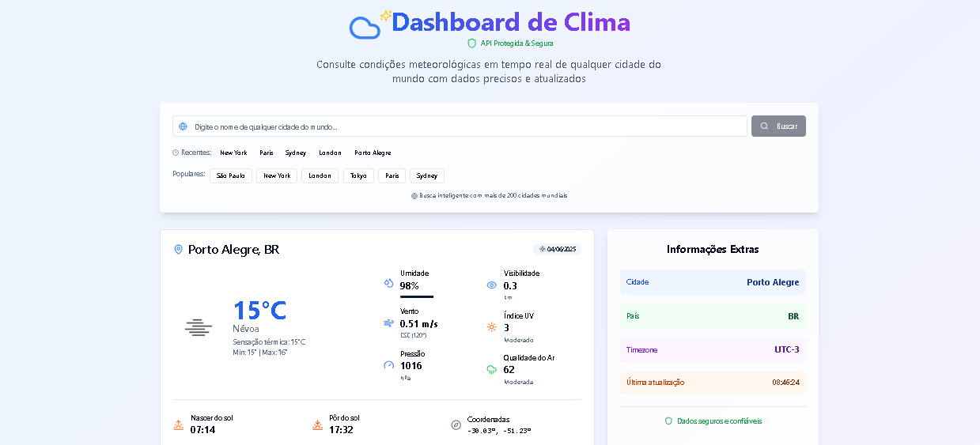Click the location pin icon beside Porto Alegre, BR
This screenshot has width=980, height=445.
[178, 250]
